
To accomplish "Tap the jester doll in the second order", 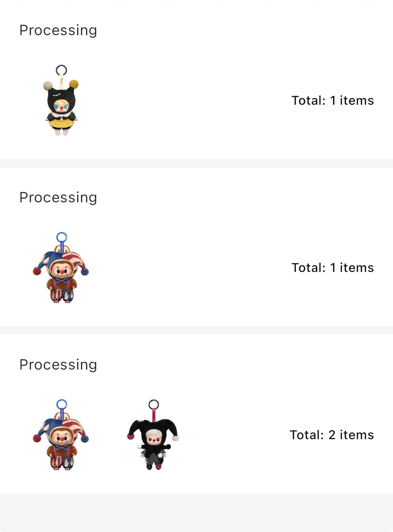I will click(x=61, y=268).
